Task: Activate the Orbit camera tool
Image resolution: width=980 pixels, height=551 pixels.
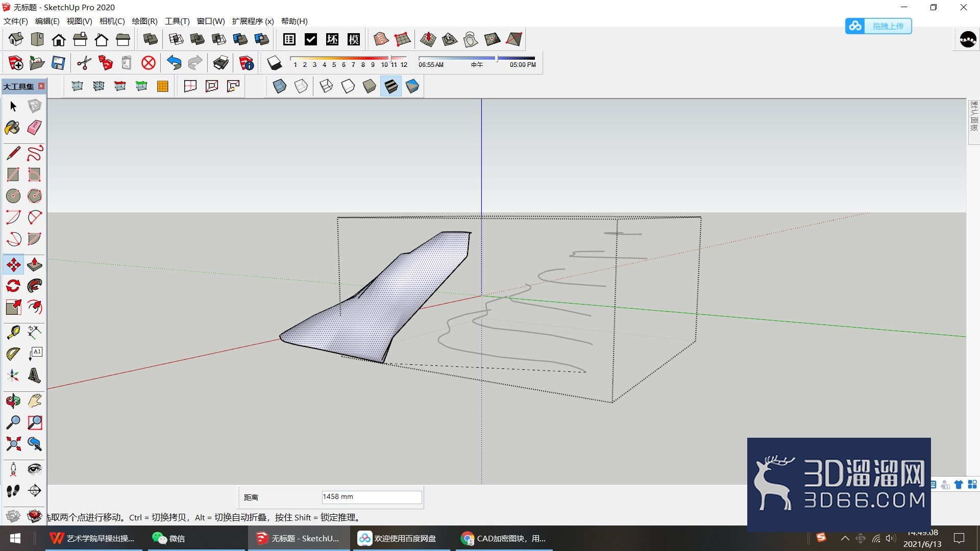Action: (x=13, y=401)
